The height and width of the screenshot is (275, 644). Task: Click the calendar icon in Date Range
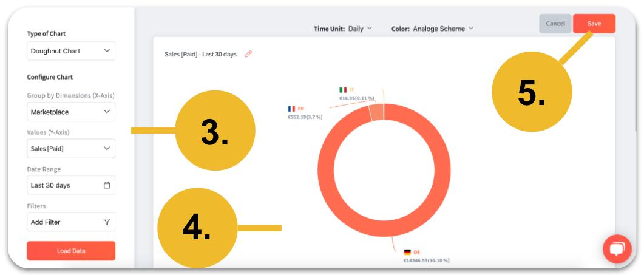tap(107, 185)
